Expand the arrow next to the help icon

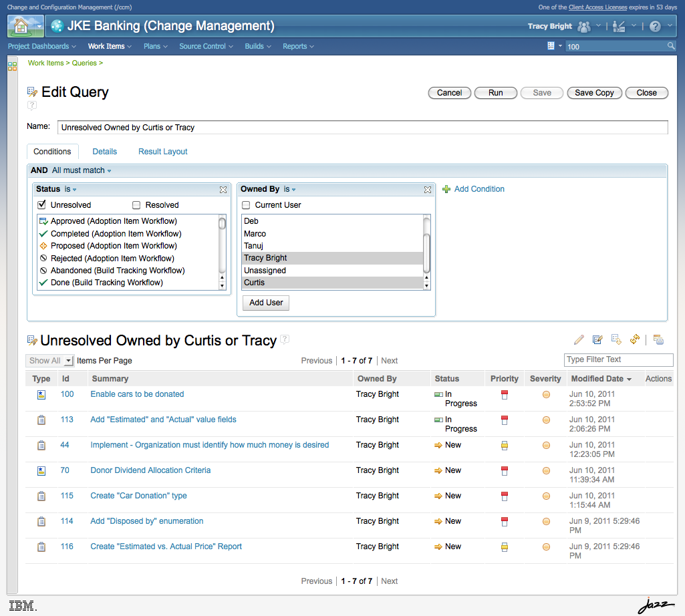(x=670, y=26)
